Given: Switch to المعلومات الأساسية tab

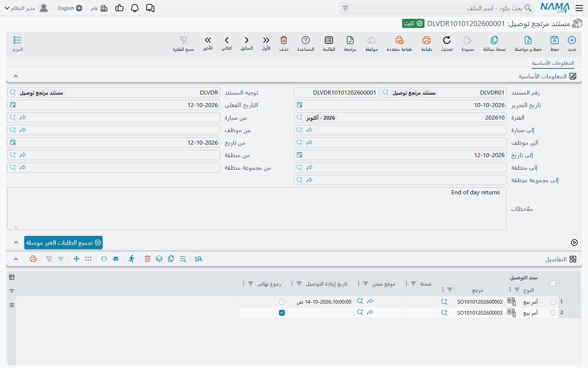Looking at the screenshot, I should pos(553,63).
